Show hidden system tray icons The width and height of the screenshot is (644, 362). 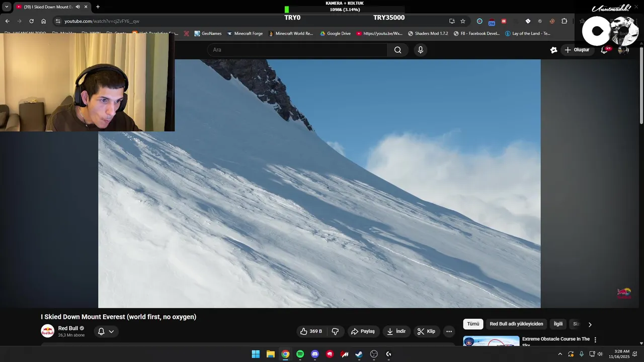560,354
